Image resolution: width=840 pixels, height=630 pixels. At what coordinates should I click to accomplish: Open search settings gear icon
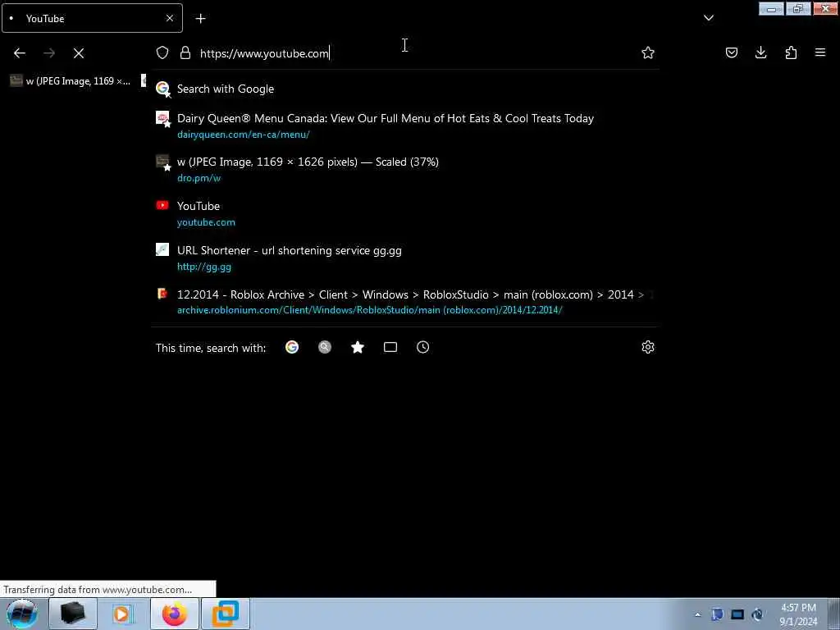pyautogui.click(x=648, y=347)
